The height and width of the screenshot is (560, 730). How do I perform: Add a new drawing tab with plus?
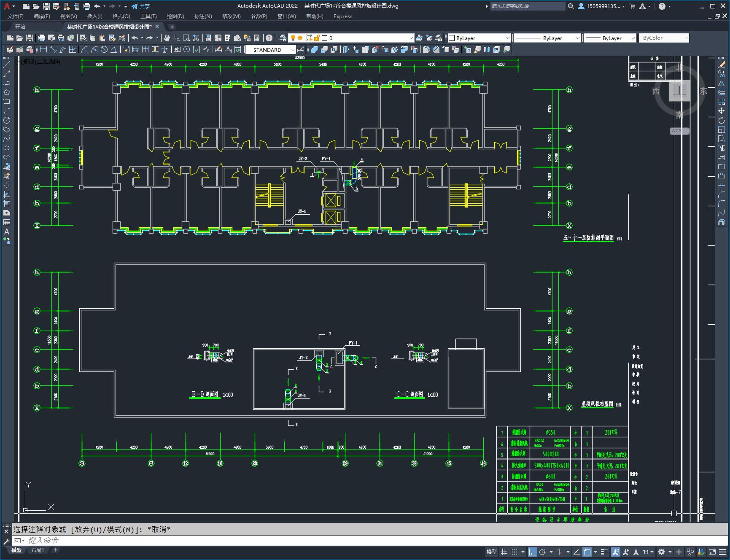pos(172,27)
